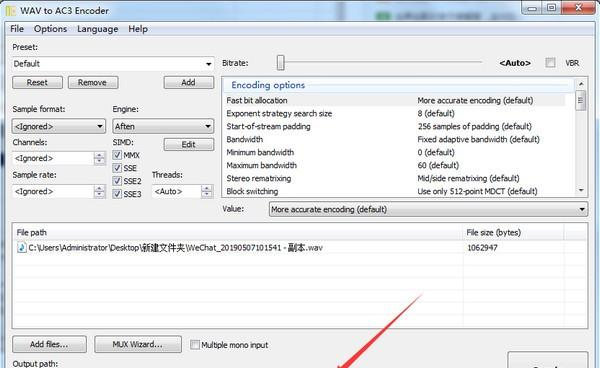Click the Add preset button
600x368 pixels.
(189, 83)
